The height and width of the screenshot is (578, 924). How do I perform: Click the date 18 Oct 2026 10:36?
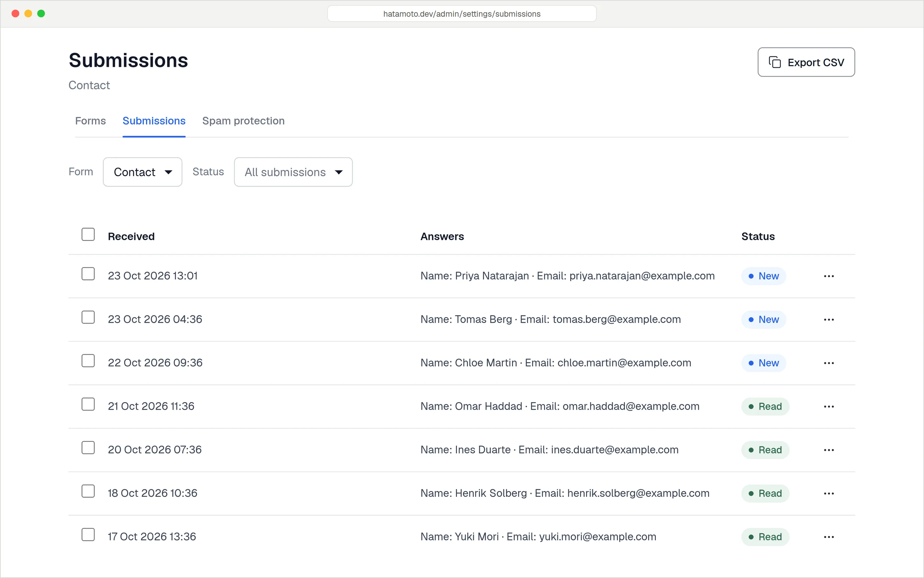(x=152, y=494)
